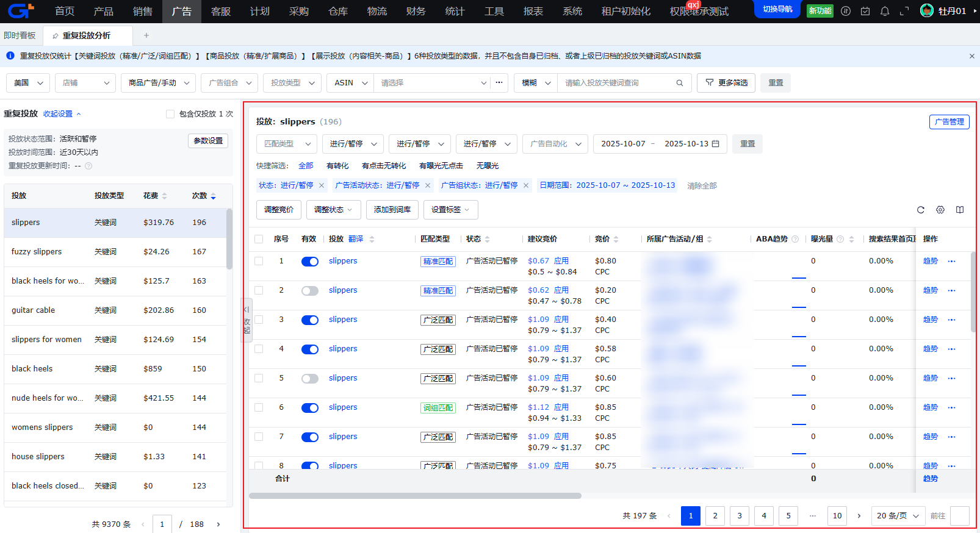Turn off the 有效 toggle for row 4

click(310, 349)
